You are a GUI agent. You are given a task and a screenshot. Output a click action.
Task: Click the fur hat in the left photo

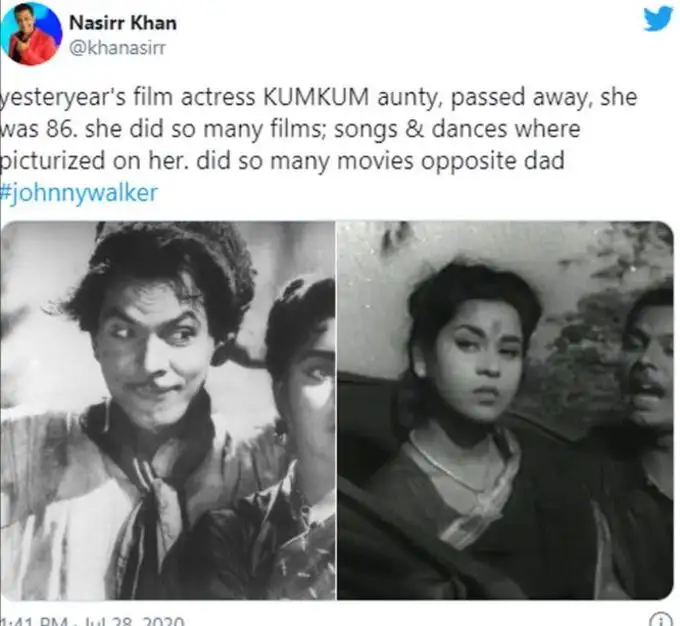pos(170,262)
